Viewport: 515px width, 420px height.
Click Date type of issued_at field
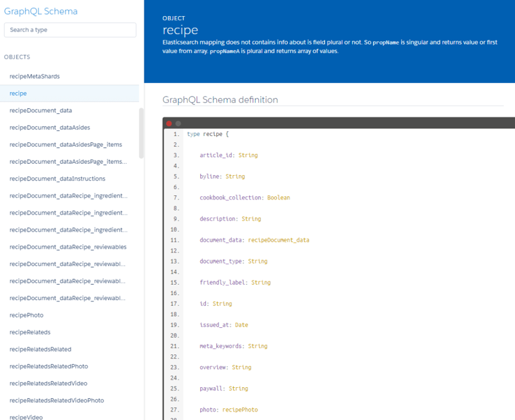241,325
